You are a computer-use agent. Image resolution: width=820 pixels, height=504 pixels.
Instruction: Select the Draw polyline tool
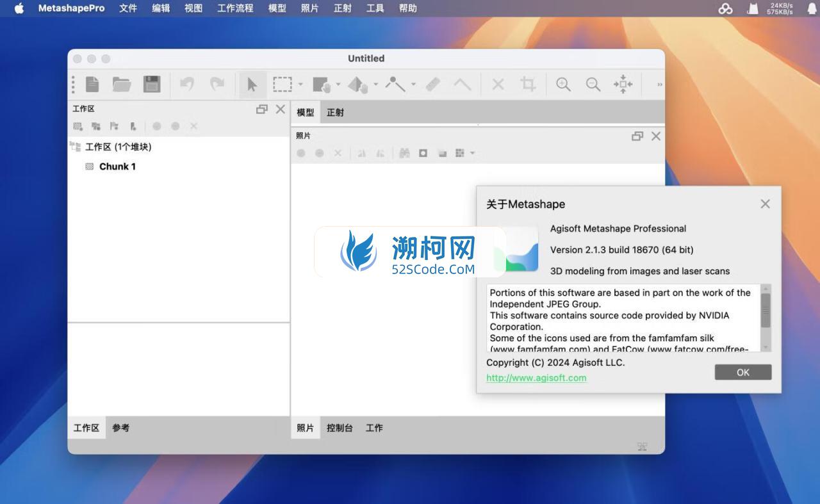pyautogui.click(x=395, y=84)
